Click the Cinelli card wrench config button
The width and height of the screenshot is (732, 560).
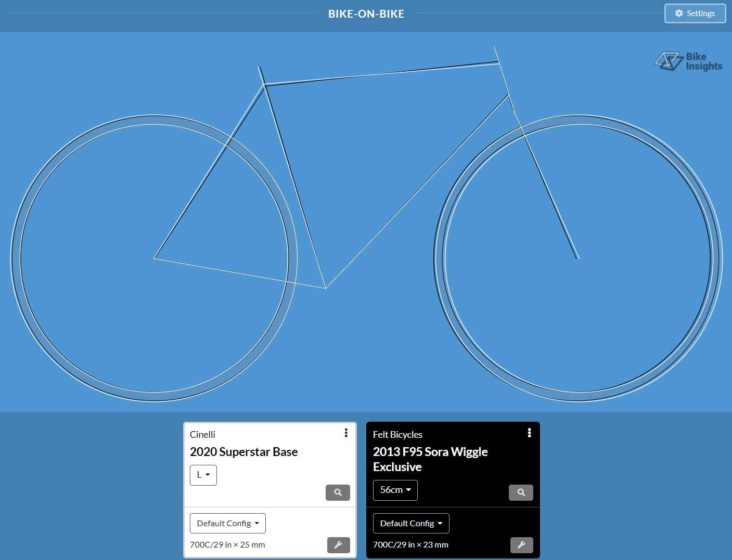click(339, 545)
